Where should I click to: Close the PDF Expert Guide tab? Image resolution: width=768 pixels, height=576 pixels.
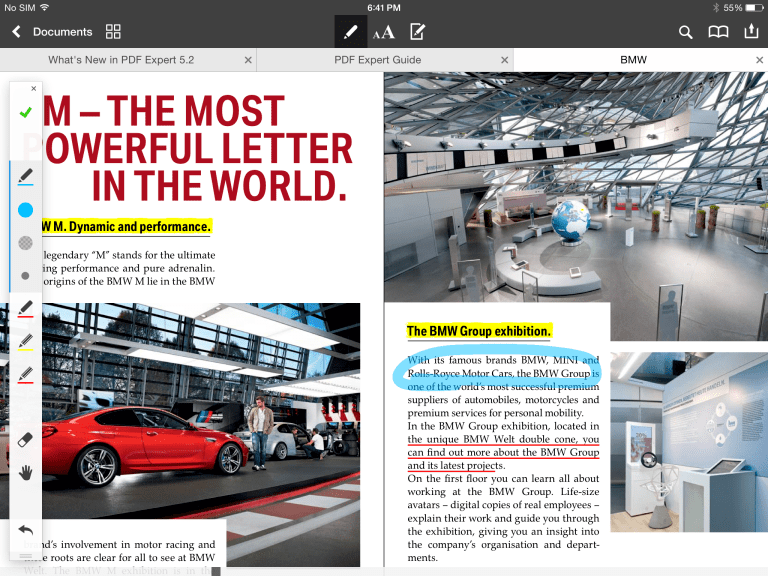pos(504,60)
